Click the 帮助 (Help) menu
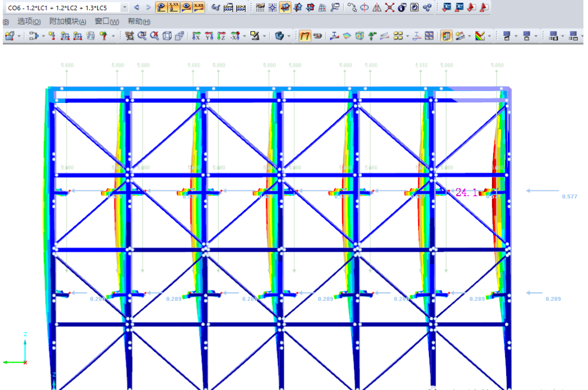The width and height of the screenshot is (588, 390). [x=139, y=22]
